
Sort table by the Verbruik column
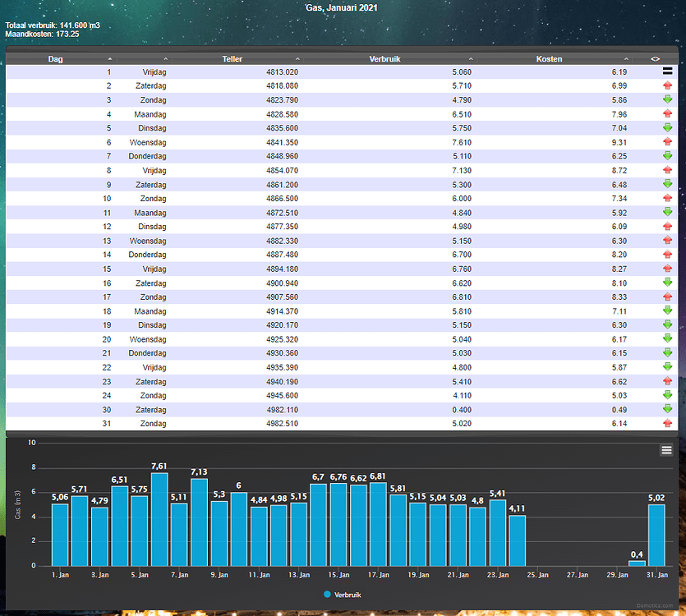tap(390, 58)
